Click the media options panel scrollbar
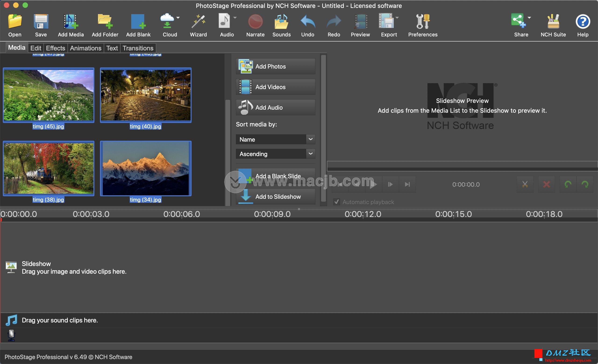Viewport: 598px width, 364px height. point(324,128)
